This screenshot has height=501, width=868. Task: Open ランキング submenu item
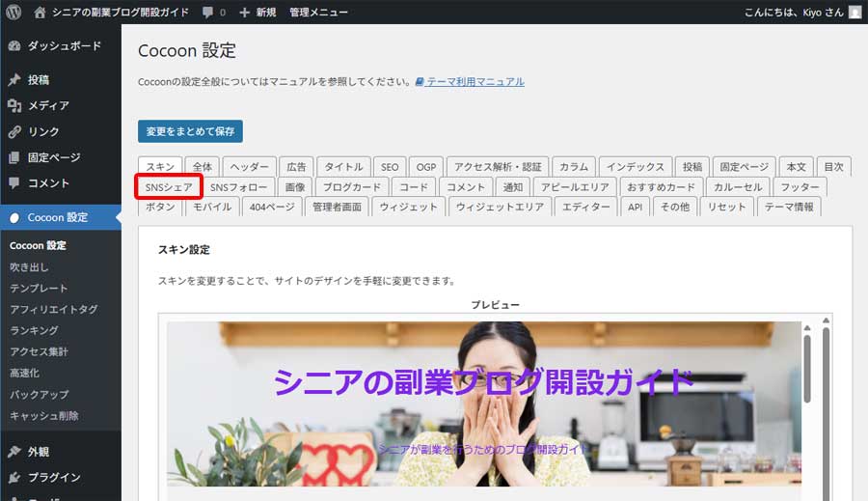coord(34,330)
